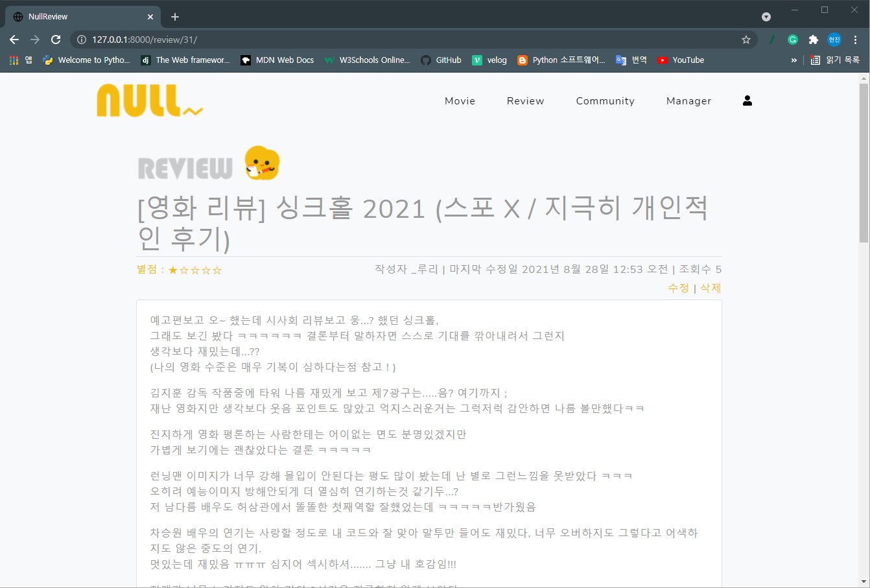Click the page scrollbar thumb
The image size is (870, 588).
864,162
